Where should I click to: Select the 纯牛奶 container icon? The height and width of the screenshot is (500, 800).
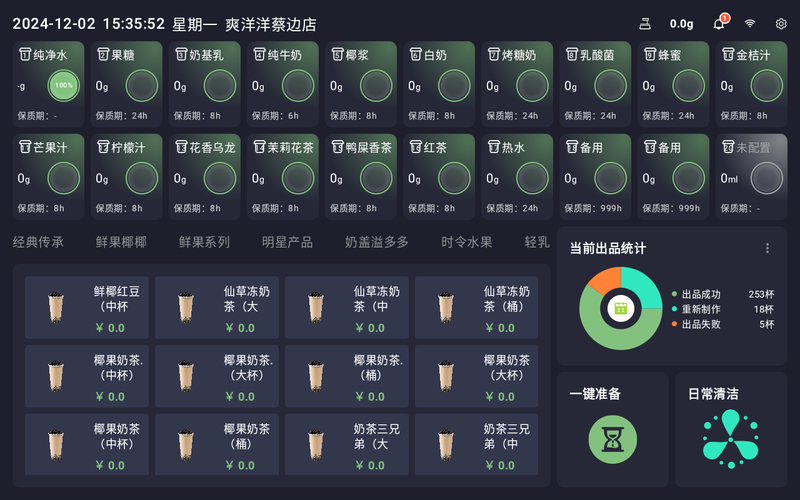(x=259, y=54)
